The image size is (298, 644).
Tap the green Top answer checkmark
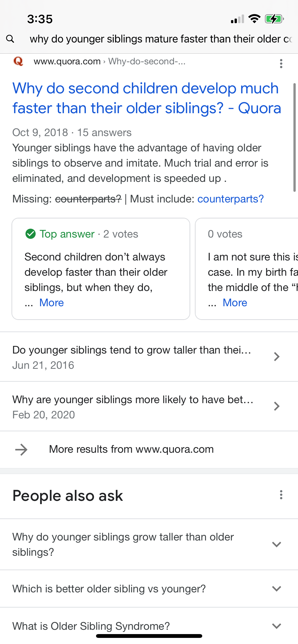coord(31,234)
